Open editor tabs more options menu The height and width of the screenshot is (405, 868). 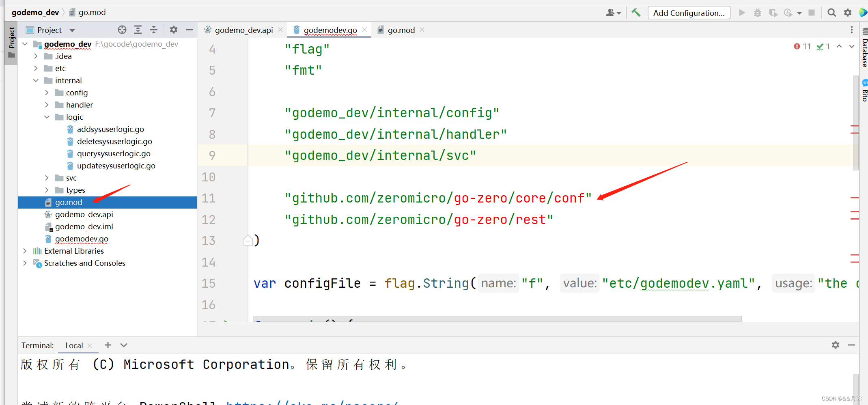pos(852,30)
